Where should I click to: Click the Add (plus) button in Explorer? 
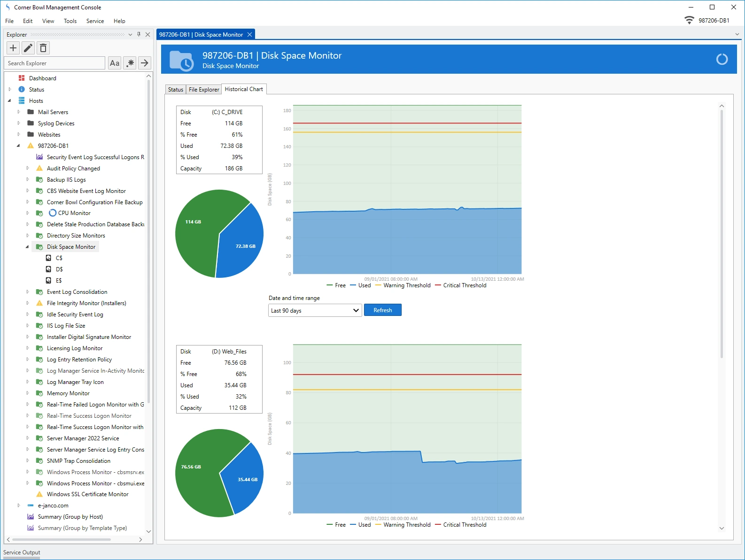click(x=13, y=48)
